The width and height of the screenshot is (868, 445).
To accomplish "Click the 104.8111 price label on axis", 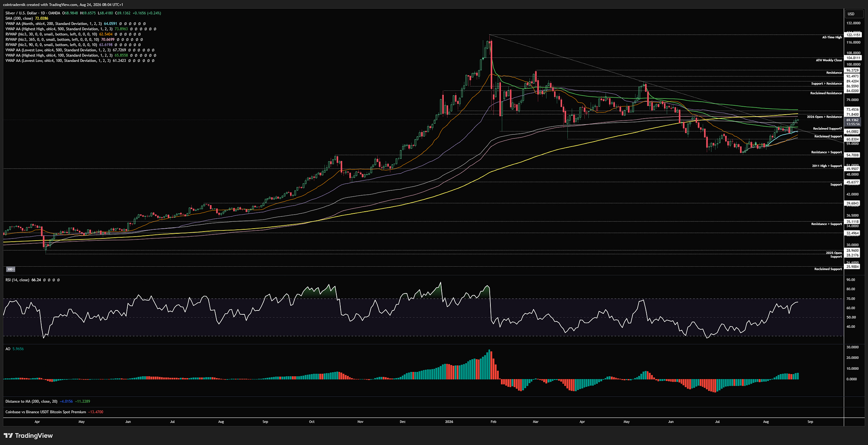I will (853, 58).
